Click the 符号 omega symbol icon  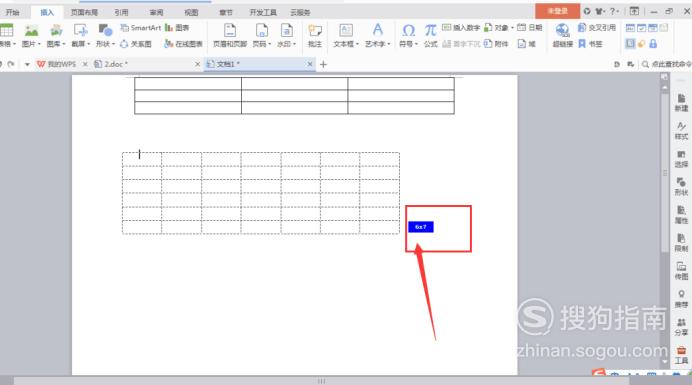tap(408, 30)
